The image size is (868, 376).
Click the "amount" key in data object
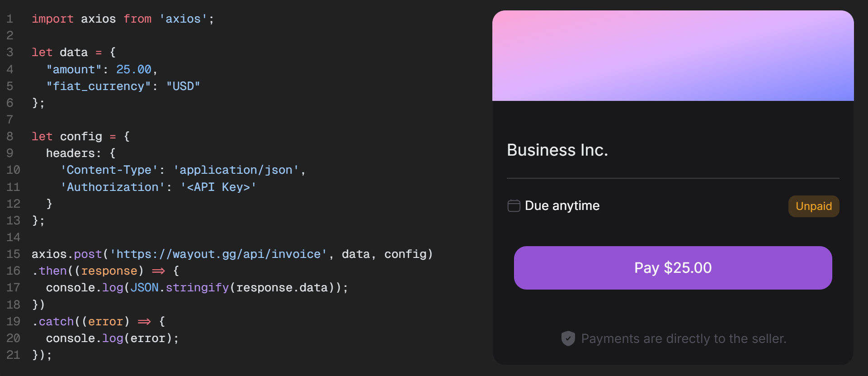pyautogui.click(x=74, y=70)
